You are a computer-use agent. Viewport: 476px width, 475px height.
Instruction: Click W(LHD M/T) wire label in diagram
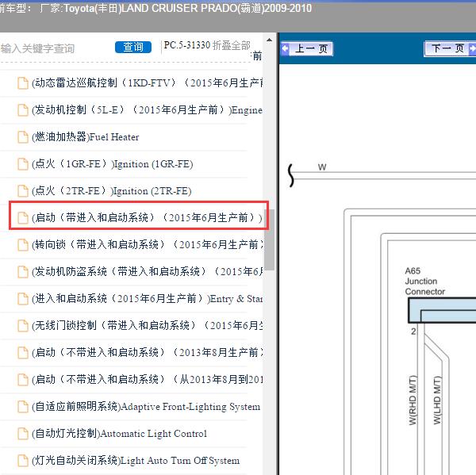[x=437, y=400]
